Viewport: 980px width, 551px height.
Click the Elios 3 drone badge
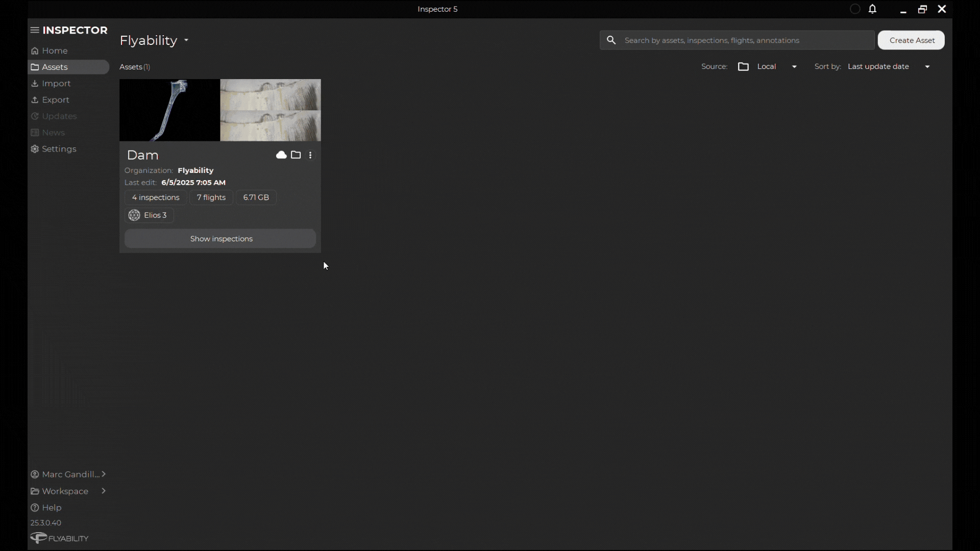click(149, 215)
